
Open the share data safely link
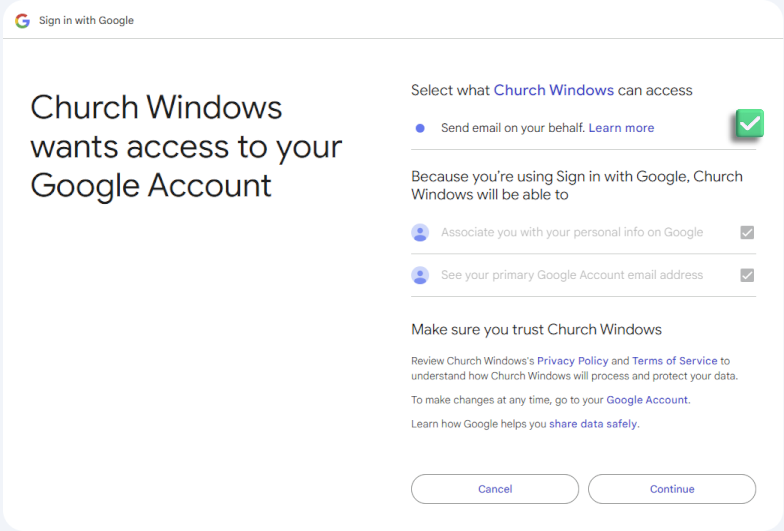point(593,424)
